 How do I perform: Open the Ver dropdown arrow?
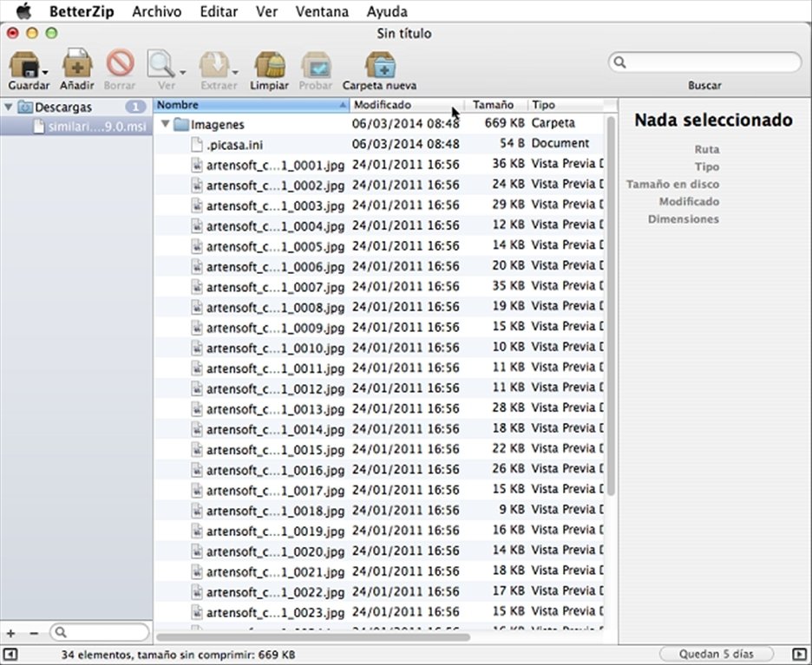pos(183,73)
